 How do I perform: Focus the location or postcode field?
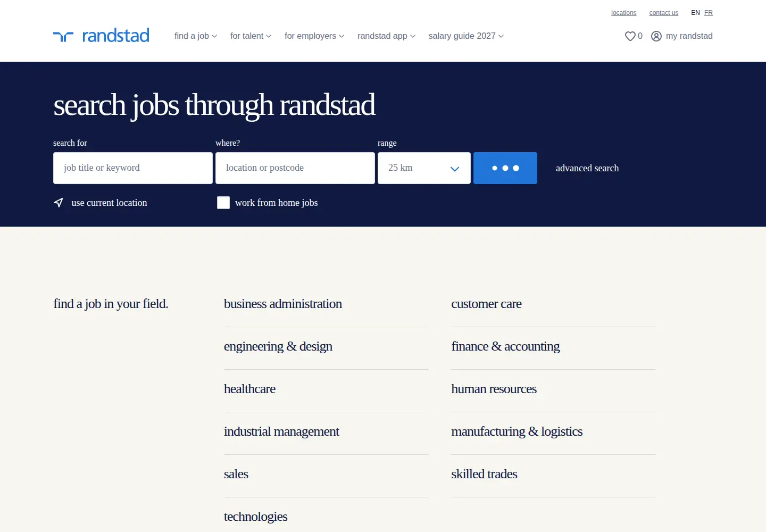tap(295, 168)
